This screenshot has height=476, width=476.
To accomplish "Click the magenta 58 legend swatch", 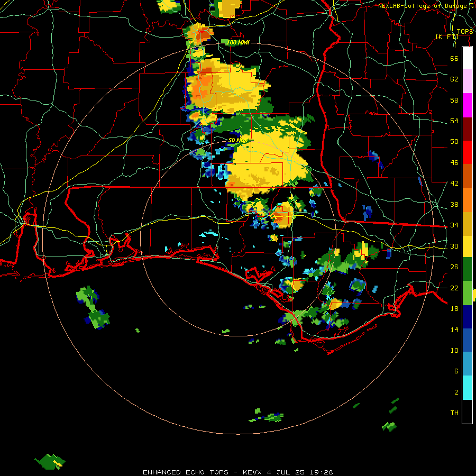I will click(x=467, y=105).
